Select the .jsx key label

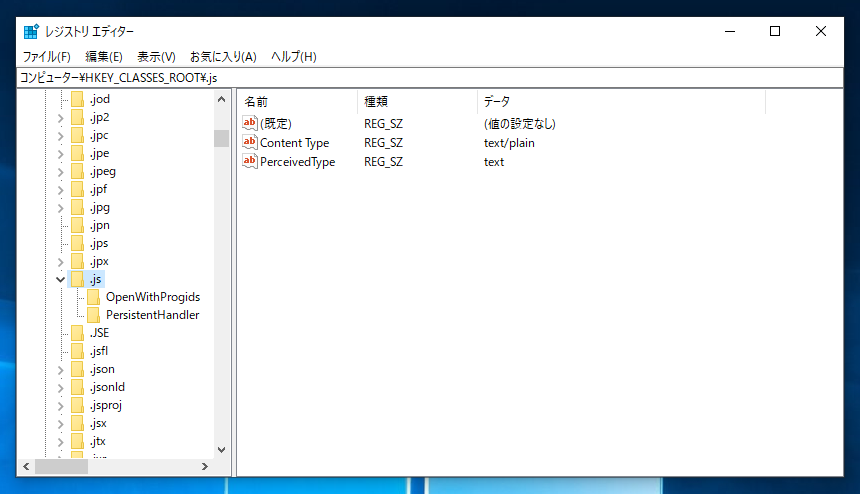pos(98,424)
